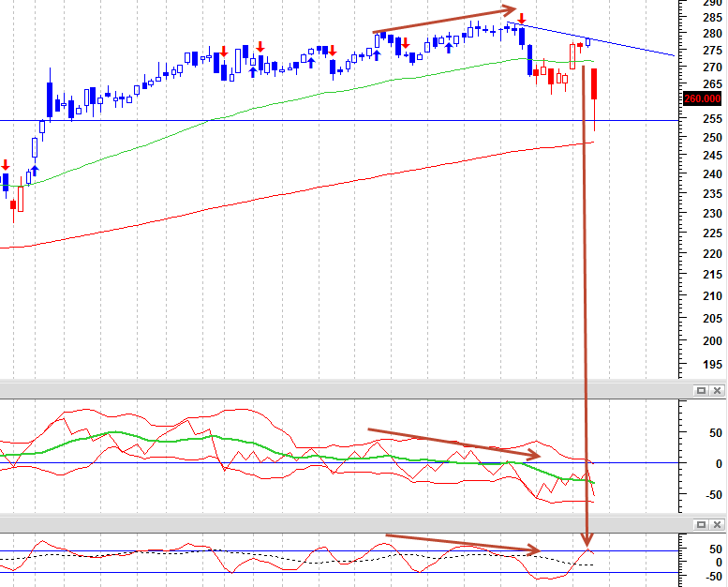This screenshot has height=587, width=728.
Task: Click the 260.000 current price label
Action: click(703, 98)
